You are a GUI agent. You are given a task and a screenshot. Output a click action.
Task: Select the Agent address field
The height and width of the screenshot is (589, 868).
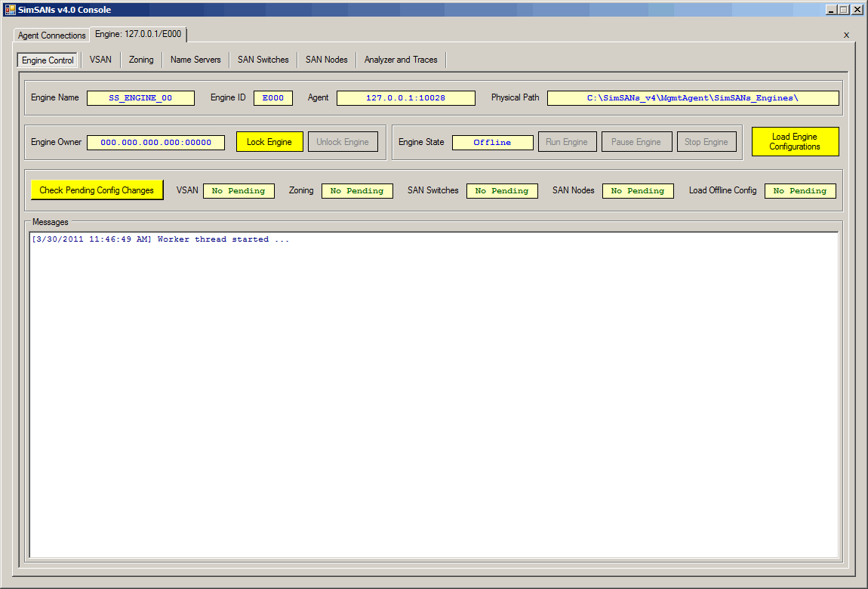click(405, 98)
